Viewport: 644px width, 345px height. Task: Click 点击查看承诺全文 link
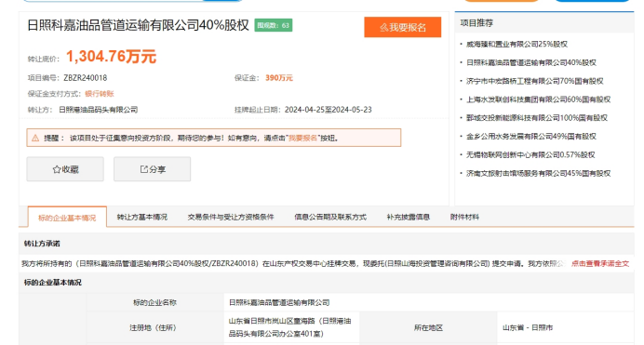(600, 263)
